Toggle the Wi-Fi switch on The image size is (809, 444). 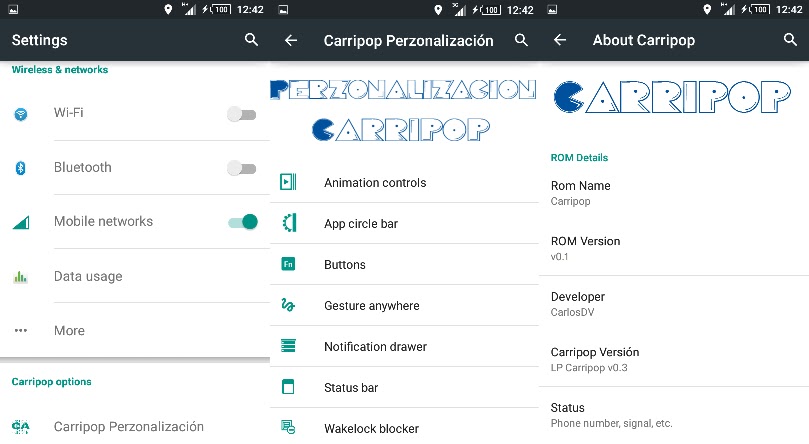[x=242, y=114]
